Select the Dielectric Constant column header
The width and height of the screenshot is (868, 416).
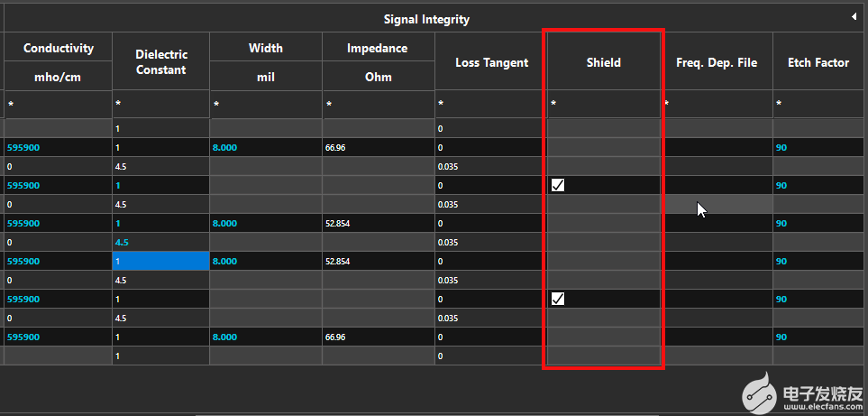click(x=161, y=62)
